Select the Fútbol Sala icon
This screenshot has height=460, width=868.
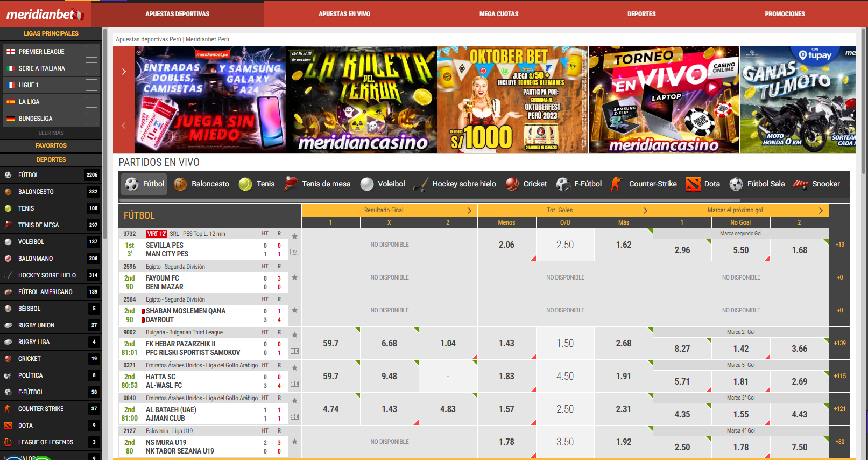click(x=736, y=184)
